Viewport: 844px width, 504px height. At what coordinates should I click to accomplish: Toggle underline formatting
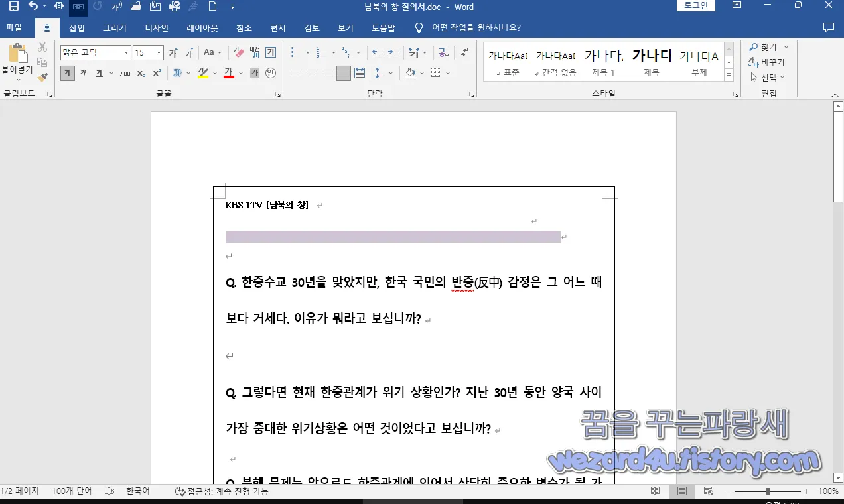click(x=99, y=73)
